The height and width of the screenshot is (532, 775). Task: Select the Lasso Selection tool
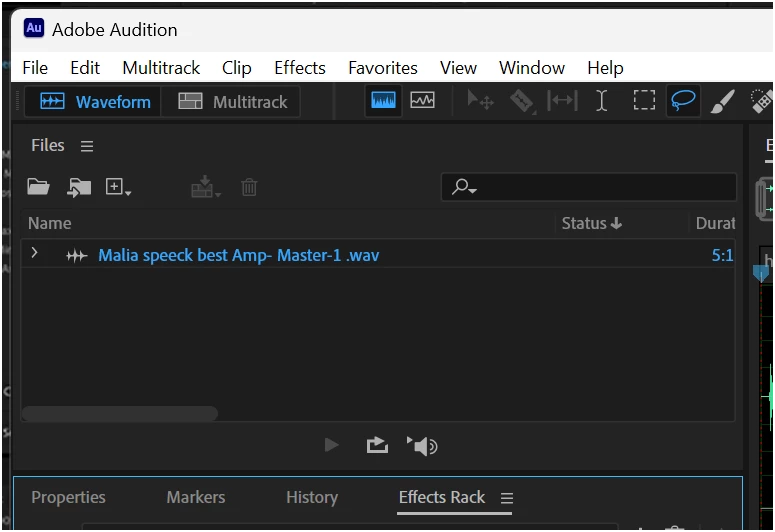(683, 101)
